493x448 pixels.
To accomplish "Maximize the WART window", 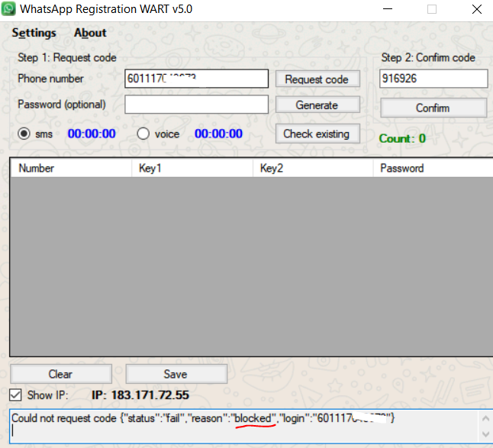I will pos(432,9).
